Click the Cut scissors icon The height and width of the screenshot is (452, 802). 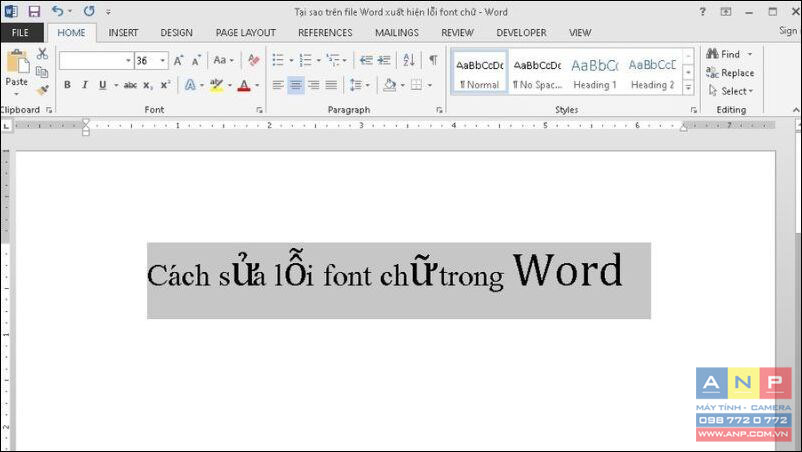(x=42, y=54)
